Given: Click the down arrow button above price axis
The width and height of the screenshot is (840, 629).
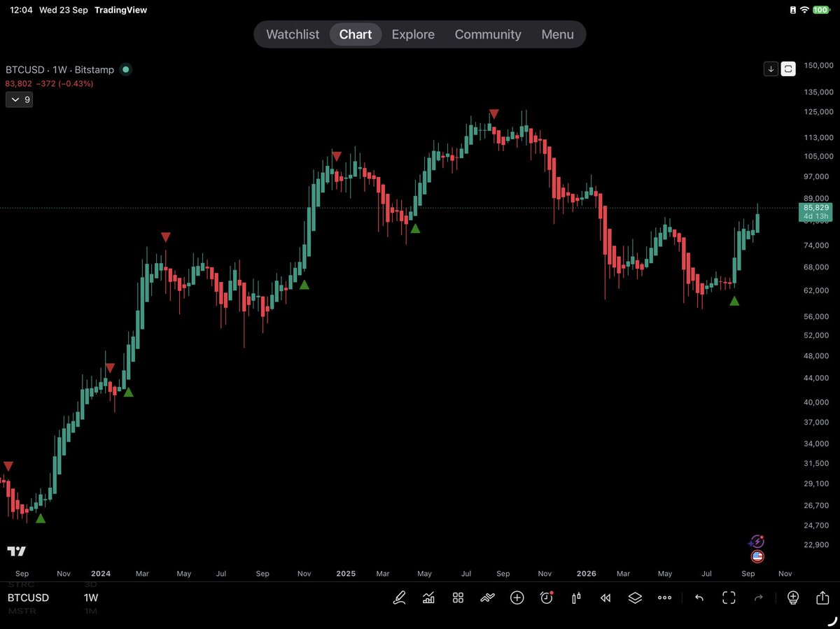Looking at the screenshot, I should point(771,69).
